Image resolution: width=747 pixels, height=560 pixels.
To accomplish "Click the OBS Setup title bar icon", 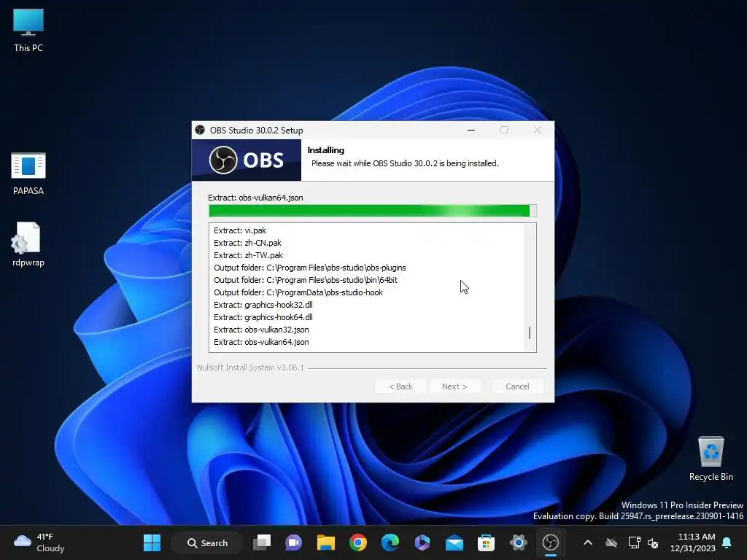I will pos(200,130).
